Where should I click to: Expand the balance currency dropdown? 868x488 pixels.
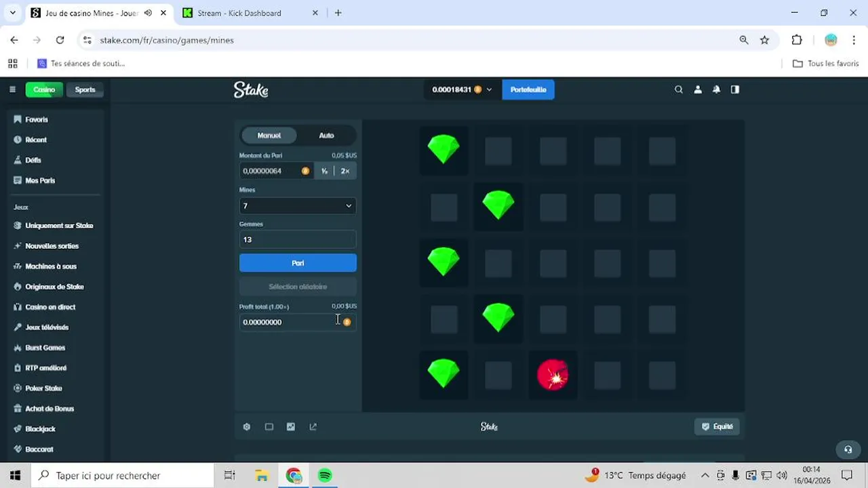(489, 89)
